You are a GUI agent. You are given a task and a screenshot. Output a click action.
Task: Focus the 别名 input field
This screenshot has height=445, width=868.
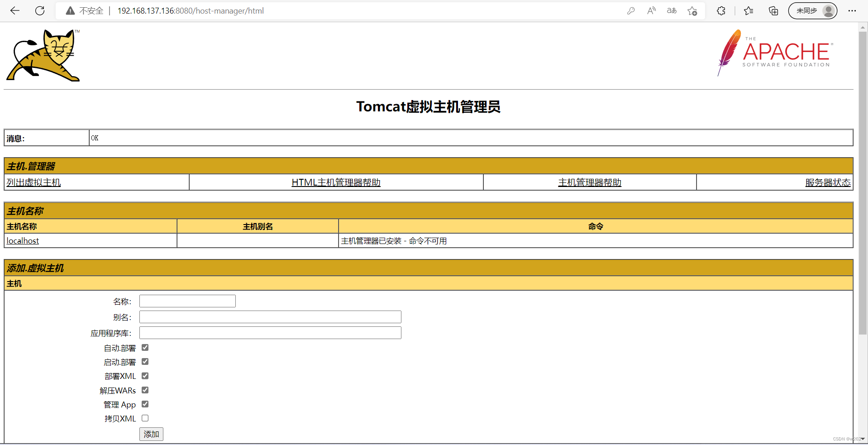click(x=270, y=317)
